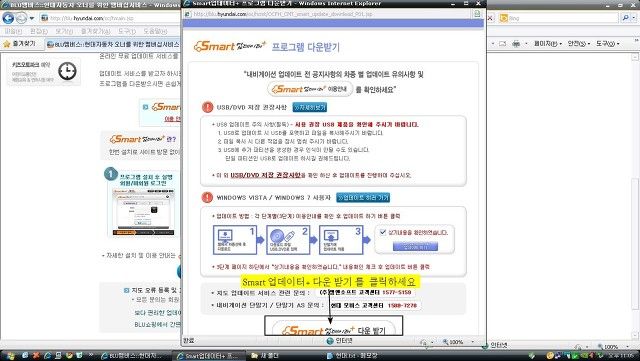Open the 보기 menu in the main browser
The image size is (640, 361).
click(x=64, y=31)
